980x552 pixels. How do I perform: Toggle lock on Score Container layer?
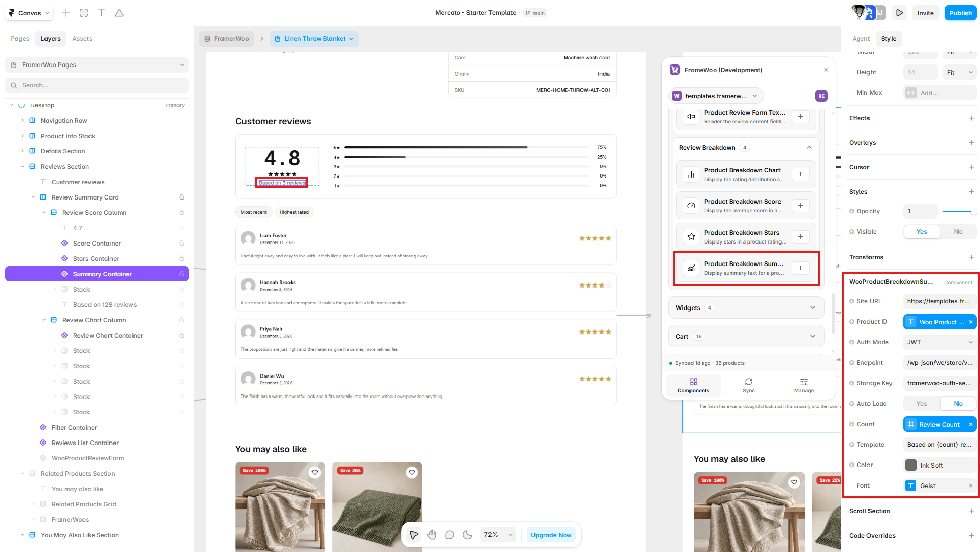(182, 243)
